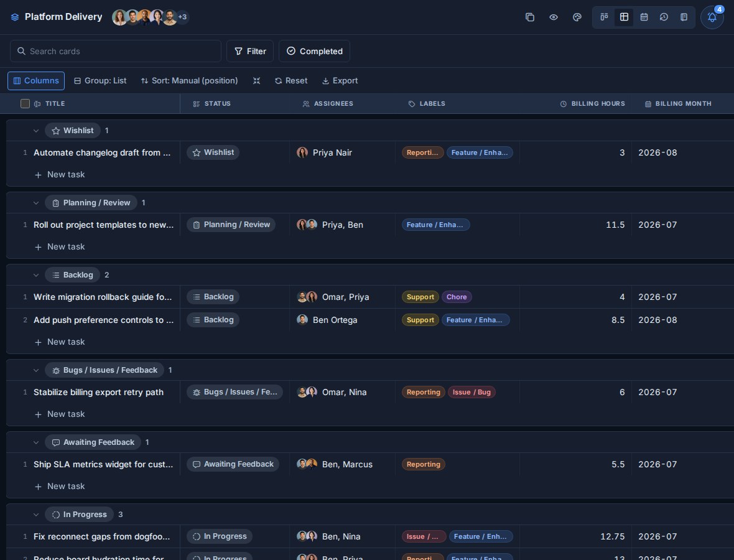Open the Group: List dropdown
This screenshot has width=734, height=560.
(x=100, y=80)
